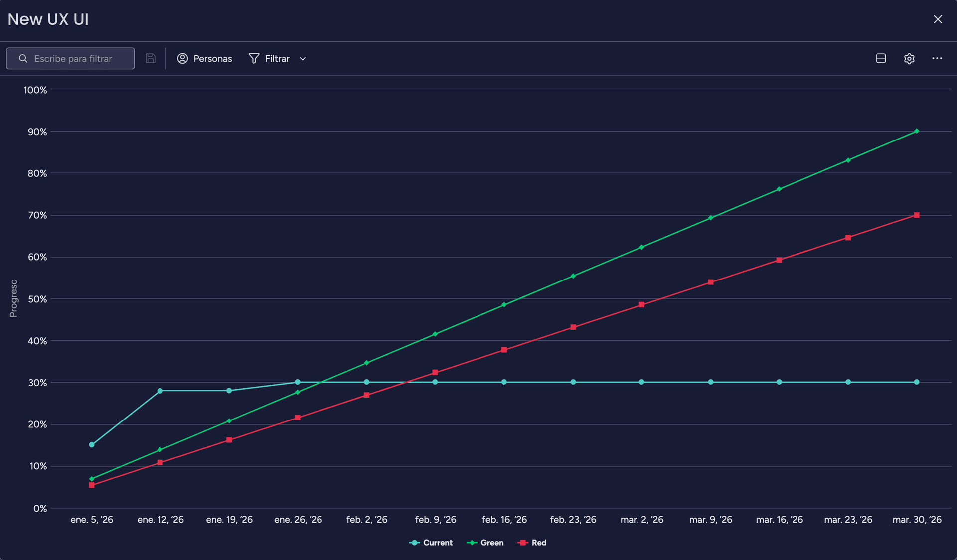The width and height of the screenshot is (957, 560).
Task: Hide the Red series via legend
Action: [532, 543]
